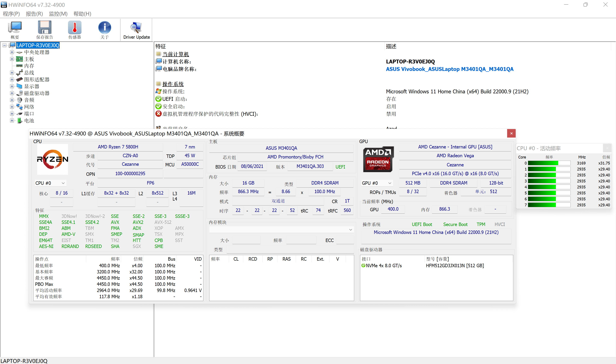Click the ASUS Vivobook_ASUSLaptop M3401QA brand link
Screen dimensions: 616x364
(x=450, y=69)
